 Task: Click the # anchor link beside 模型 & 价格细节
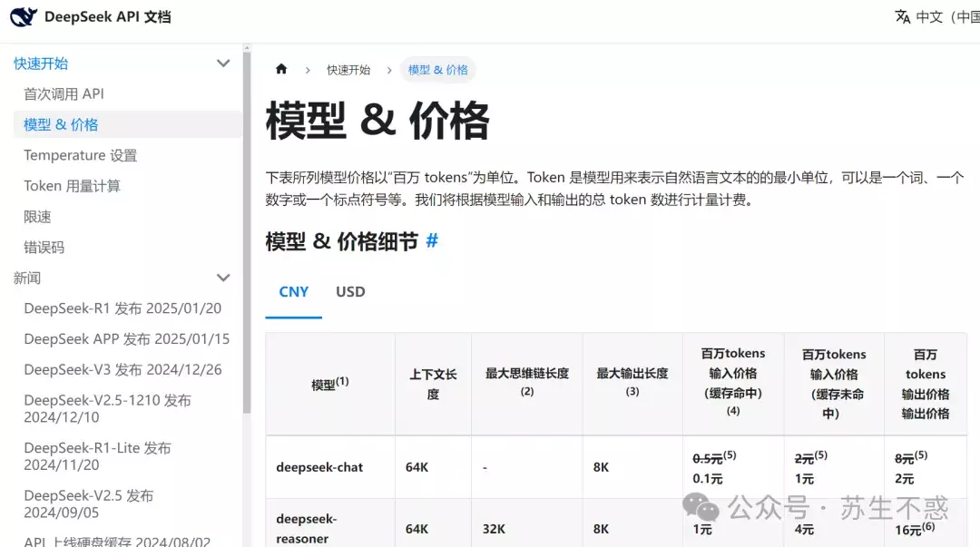[x=432, y=240]
